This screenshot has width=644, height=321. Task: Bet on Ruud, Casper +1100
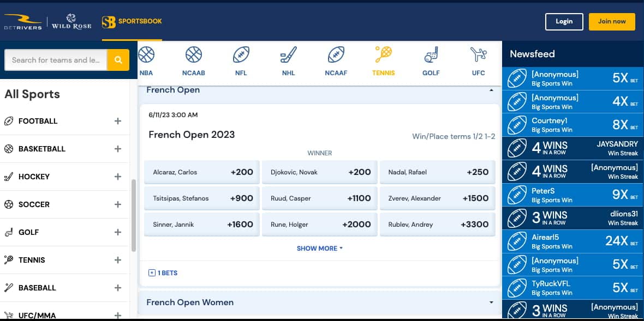tap(319, 198)
